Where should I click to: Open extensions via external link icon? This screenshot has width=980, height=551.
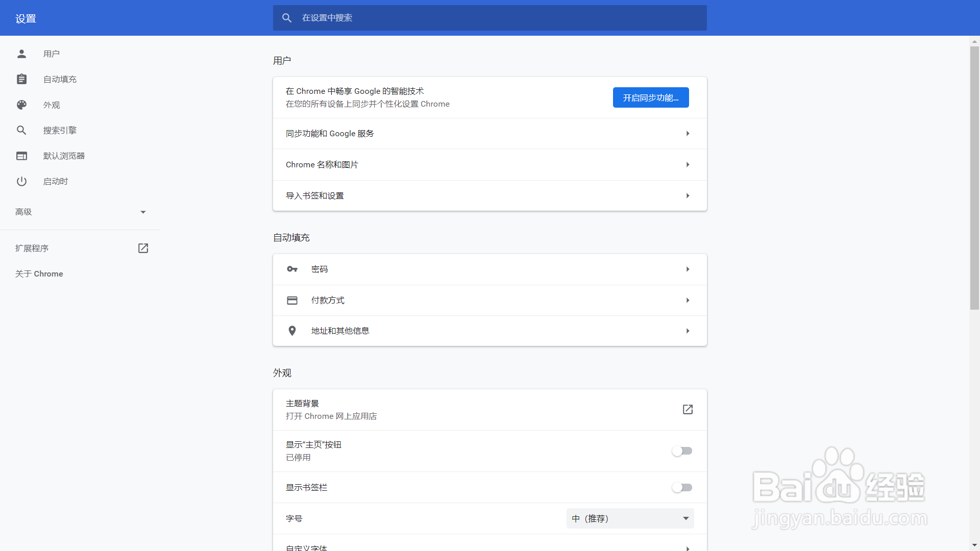(143, 248)
